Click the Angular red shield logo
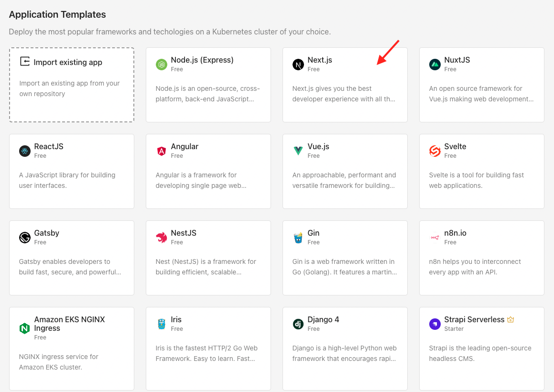The height and width of the screenshot is (392, 554). (x=162, y=151)
